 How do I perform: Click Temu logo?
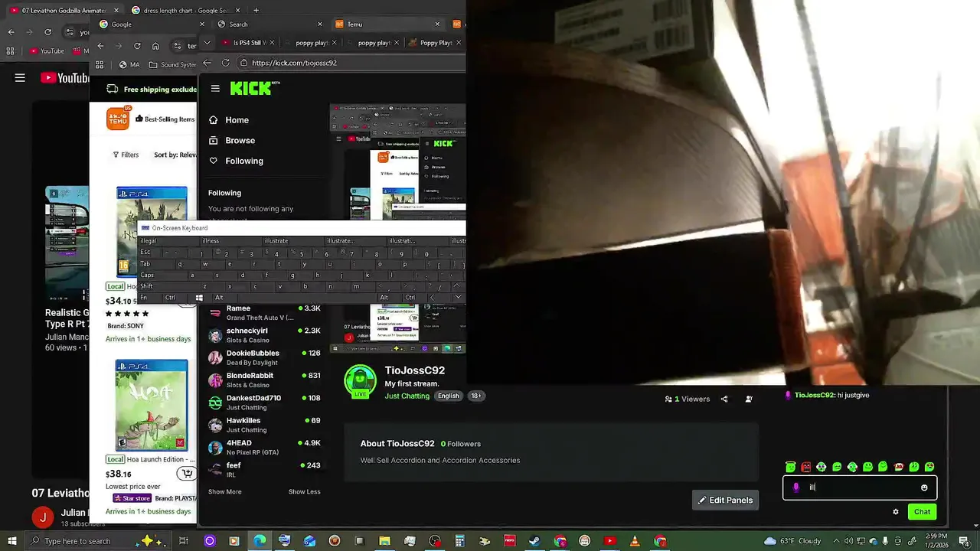(118, 119)
